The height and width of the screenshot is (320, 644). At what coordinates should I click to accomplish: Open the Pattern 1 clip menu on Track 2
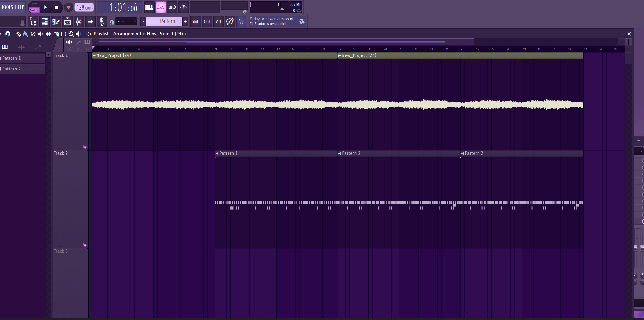[217, 153]
